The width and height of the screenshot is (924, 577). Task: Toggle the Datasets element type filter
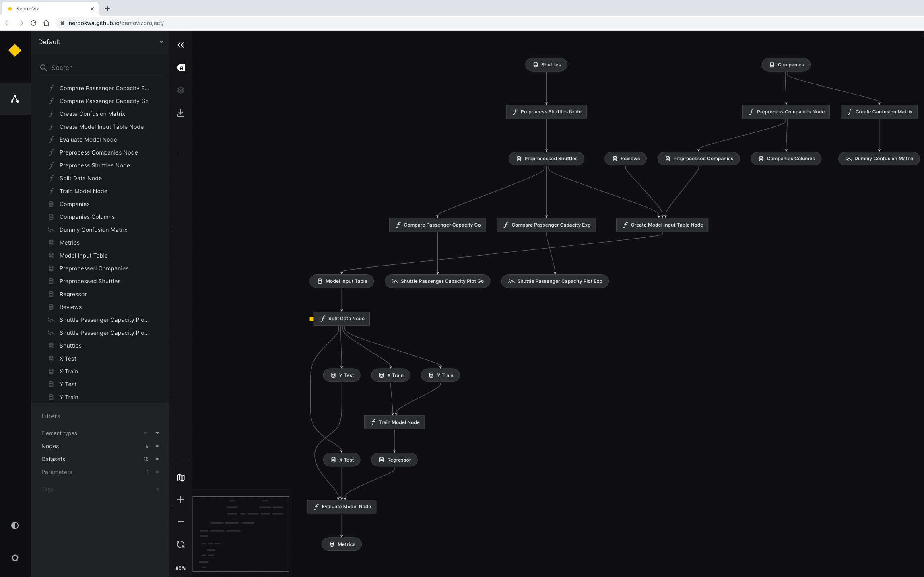coord(157,459)
